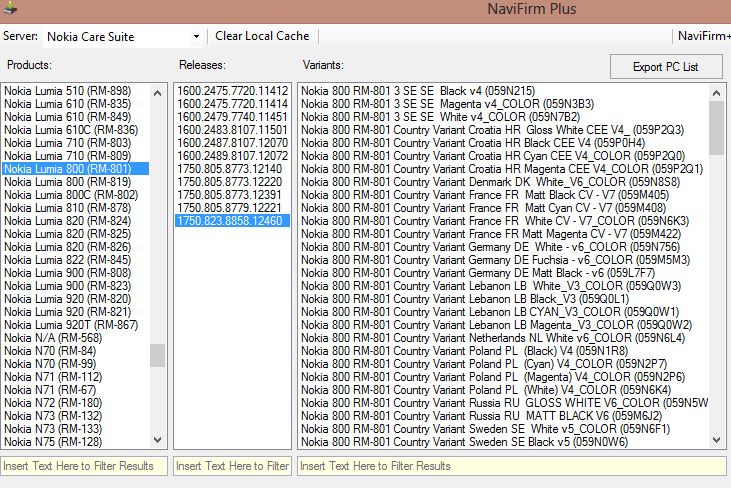The image size is (731, 488).
Task: Click the Variants filter text field
Action: (x=510, y=466)
